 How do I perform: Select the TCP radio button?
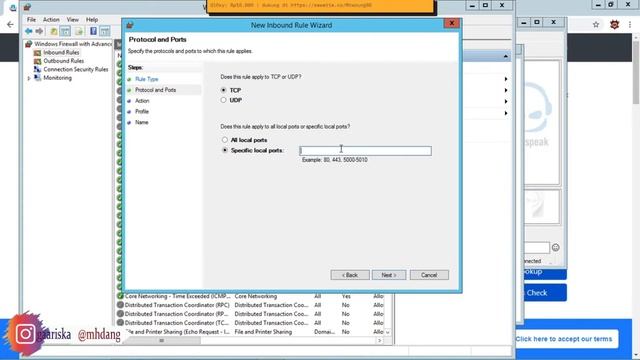223,90
